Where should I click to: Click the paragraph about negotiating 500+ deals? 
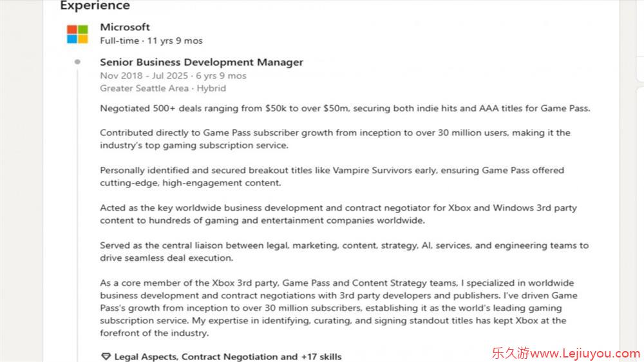345,108
